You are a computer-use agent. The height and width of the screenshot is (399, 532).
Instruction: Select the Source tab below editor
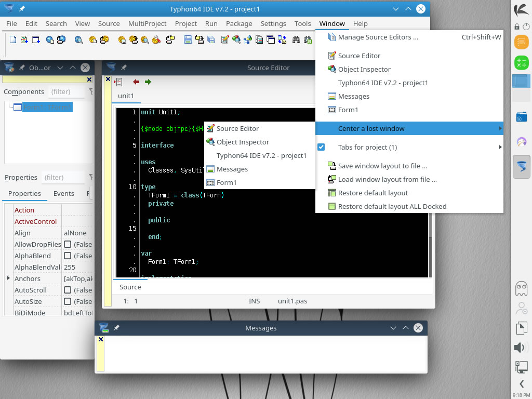tap(130, 287)
